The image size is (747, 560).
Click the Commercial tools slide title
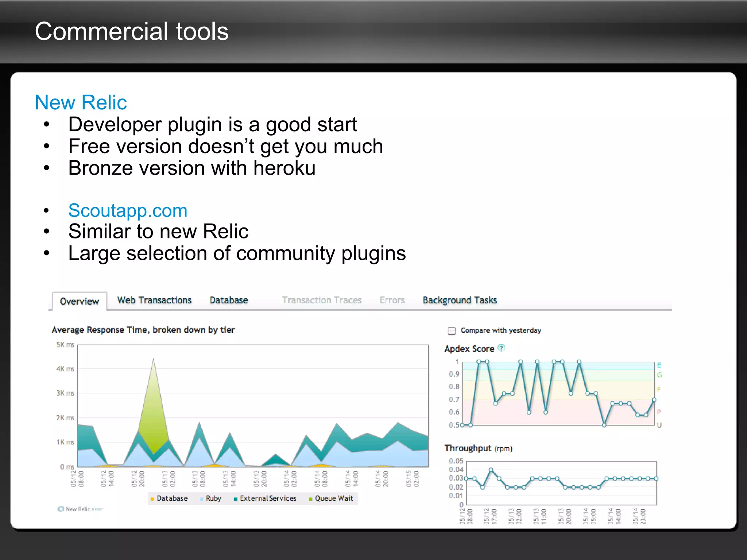click(x=132, y=31)
